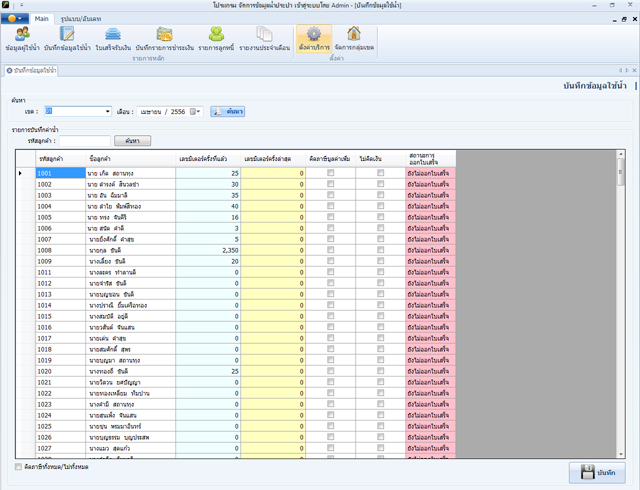Click the grid scrollbar up arrow
This screenshot has width=640, height=490.
pyautogui.click(x=621, y=154)
